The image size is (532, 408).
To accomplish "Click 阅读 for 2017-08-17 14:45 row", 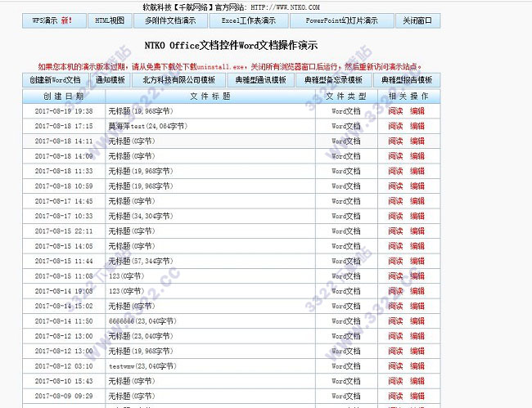I will click(395, 201).
